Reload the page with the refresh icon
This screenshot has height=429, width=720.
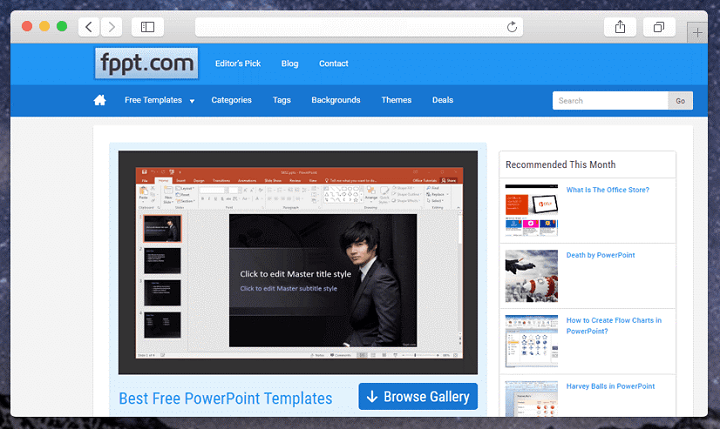coord(512,27)
